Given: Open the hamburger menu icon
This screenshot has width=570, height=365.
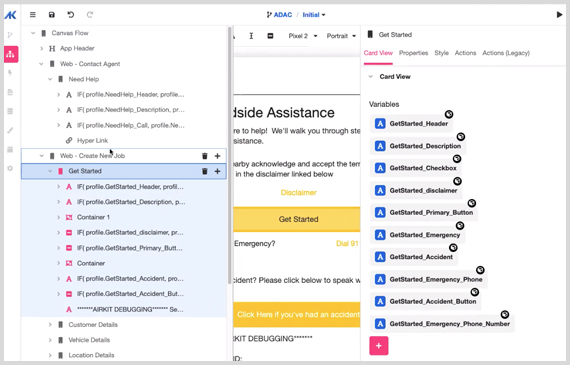Looking at the screenshot, I should click(x=33, y=15).
